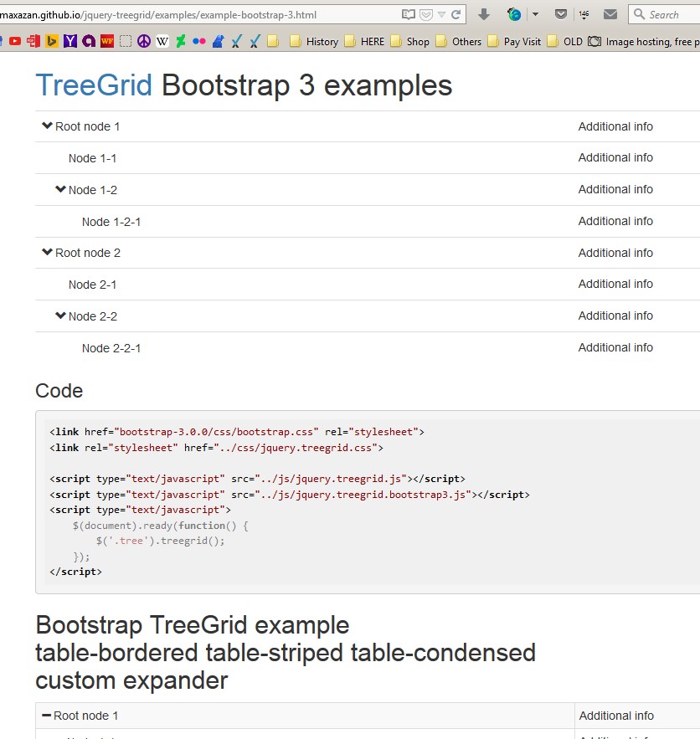Collapse the Node 1-2 branch

[60, 190]
